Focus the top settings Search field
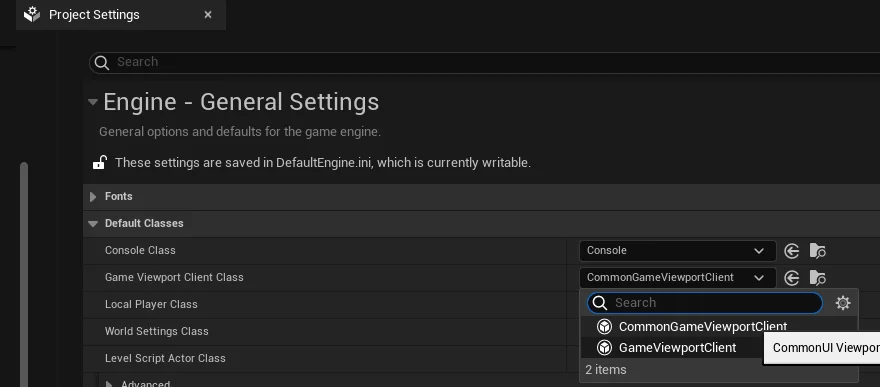 pyautogui.click(x=484, y=62)
